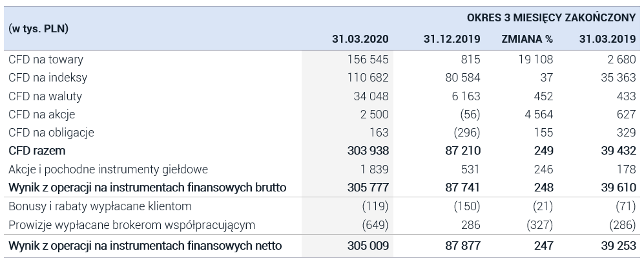Select the 4 564 change percentage cell

[538, 115]
